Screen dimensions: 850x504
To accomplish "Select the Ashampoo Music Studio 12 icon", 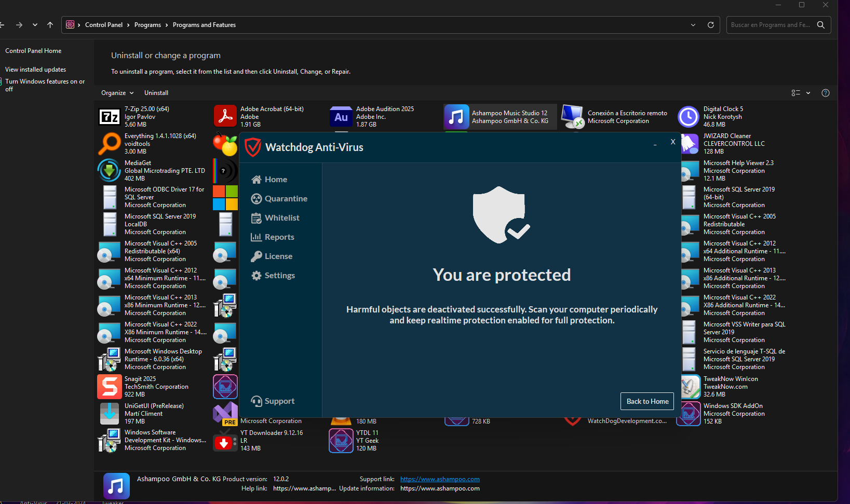I will [456, 117].
